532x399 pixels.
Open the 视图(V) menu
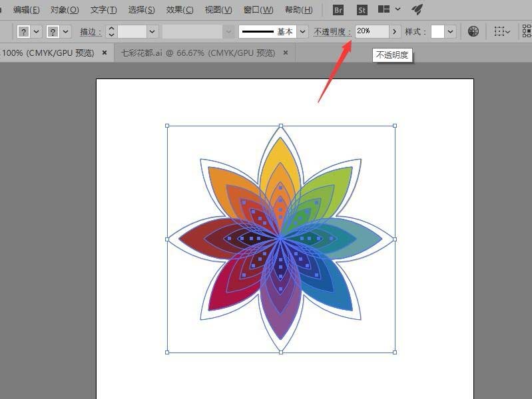(x=218, y=10)
